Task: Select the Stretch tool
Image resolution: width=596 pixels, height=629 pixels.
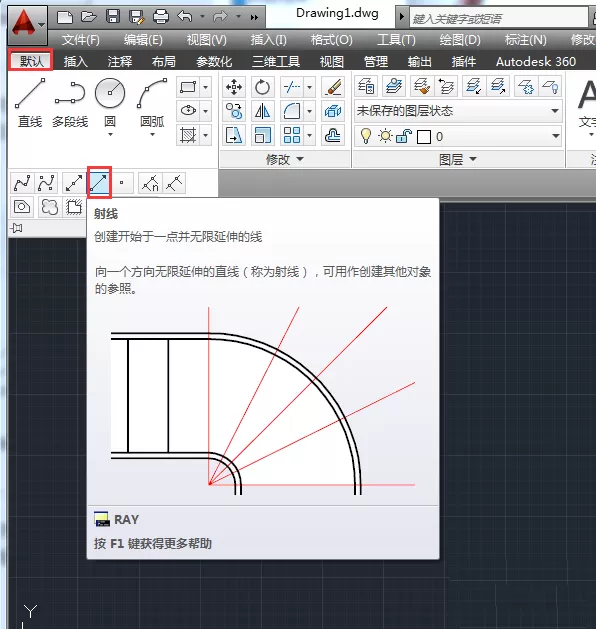Action: pyautogui.click(x=234, y=135)
